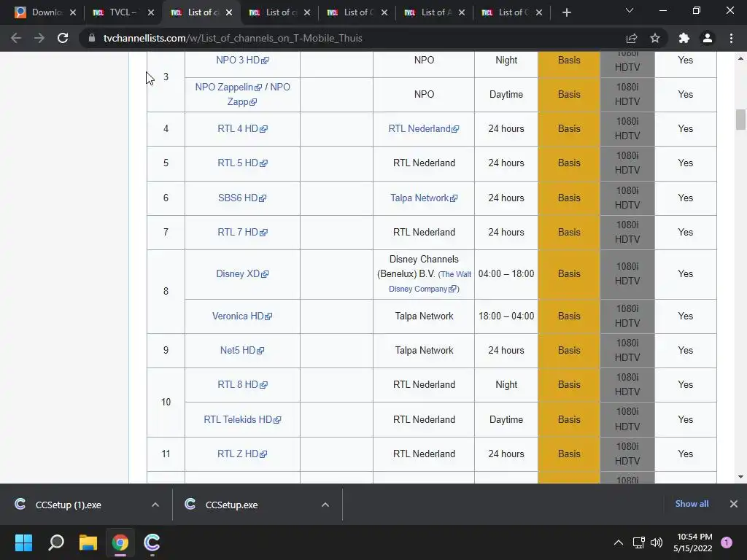This screenshot has height=560, width=747.
Task: Open the RTL Nederland owner link
Action: click(424, 128)
